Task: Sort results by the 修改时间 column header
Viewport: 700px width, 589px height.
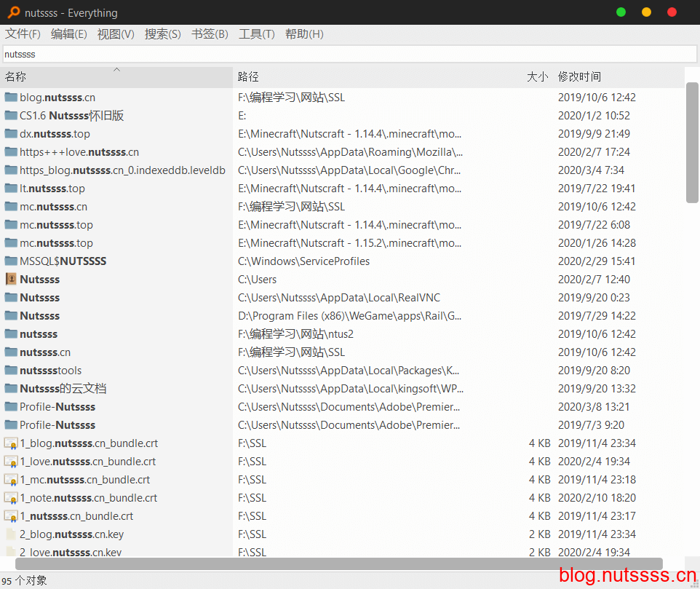Action: tap(579, 77)
